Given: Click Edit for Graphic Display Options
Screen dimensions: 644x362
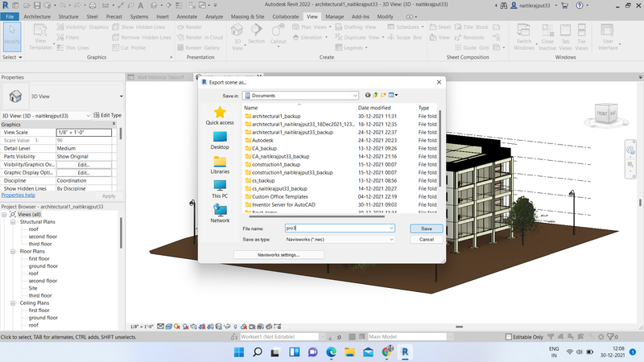Looking at the screenshot, I should (x=84, y=173).
